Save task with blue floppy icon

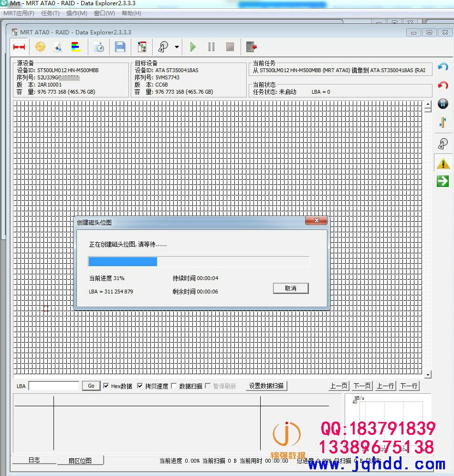tap(120, 47)
